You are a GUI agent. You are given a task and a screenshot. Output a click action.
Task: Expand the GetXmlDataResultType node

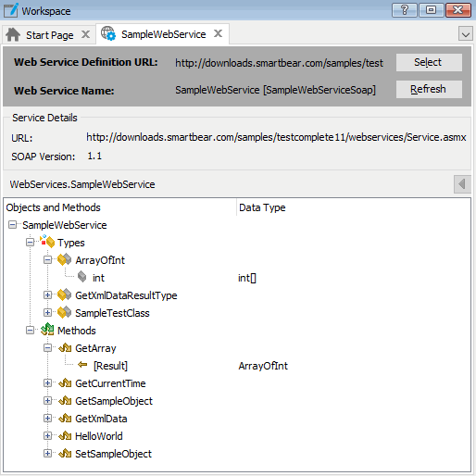pyautogui.click(x=47, y=295)
